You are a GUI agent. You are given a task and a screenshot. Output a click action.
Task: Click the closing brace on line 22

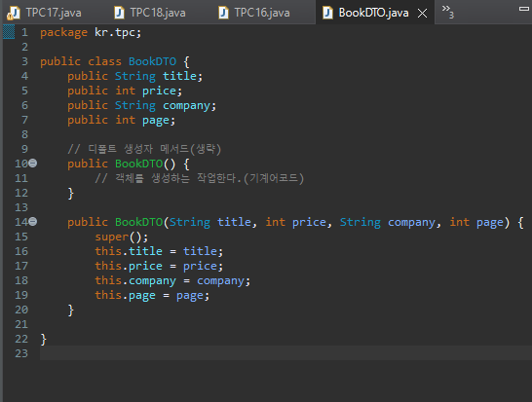44,339
